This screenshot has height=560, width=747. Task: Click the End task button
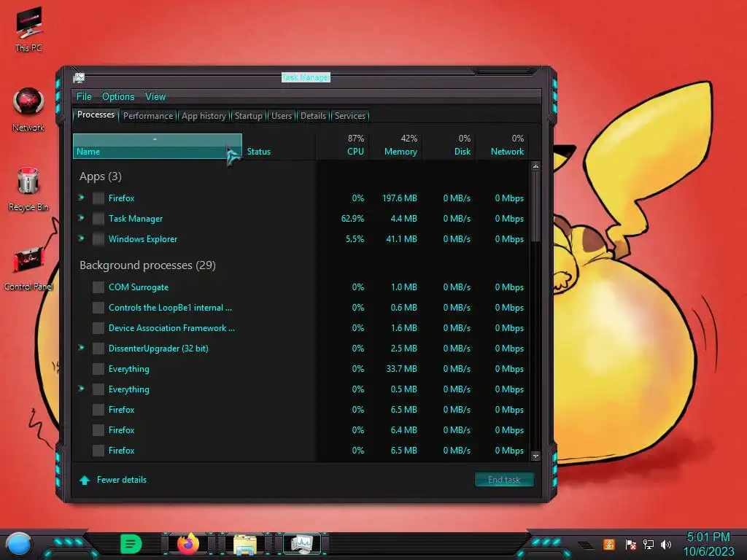click(x=504, y=480)
